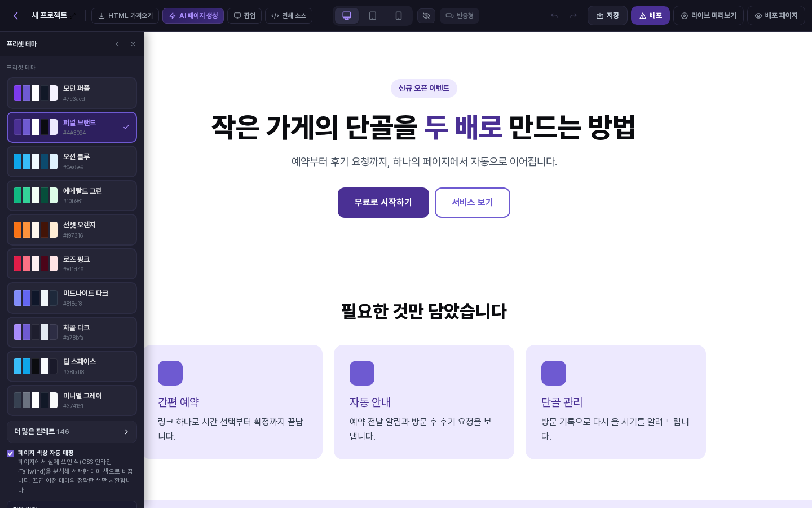Select subtitle 예약부터 후기 요청까지 text
Viewport: 812px width, 508px height.
pos(424,161)
